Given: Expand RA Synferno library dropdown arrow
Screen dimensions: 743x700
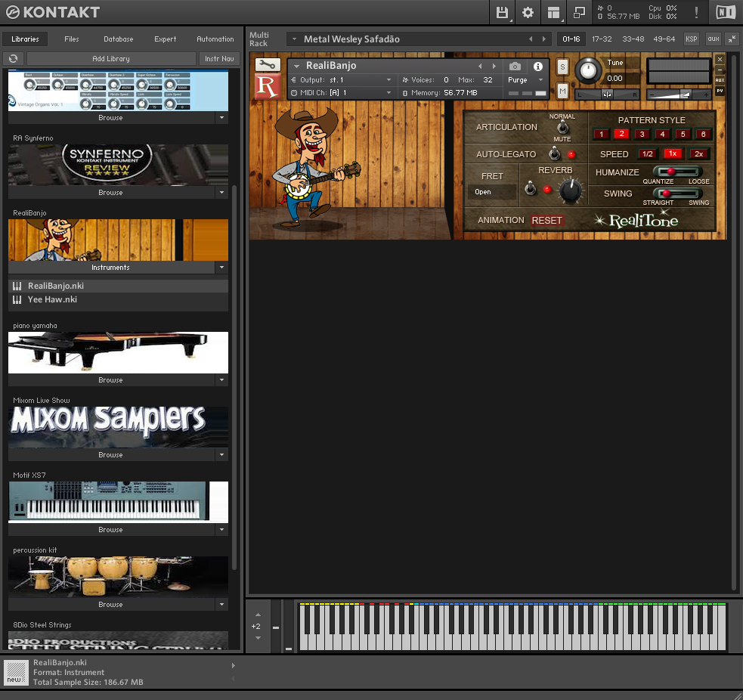Looking at the screenshot, I should (221, 193).
